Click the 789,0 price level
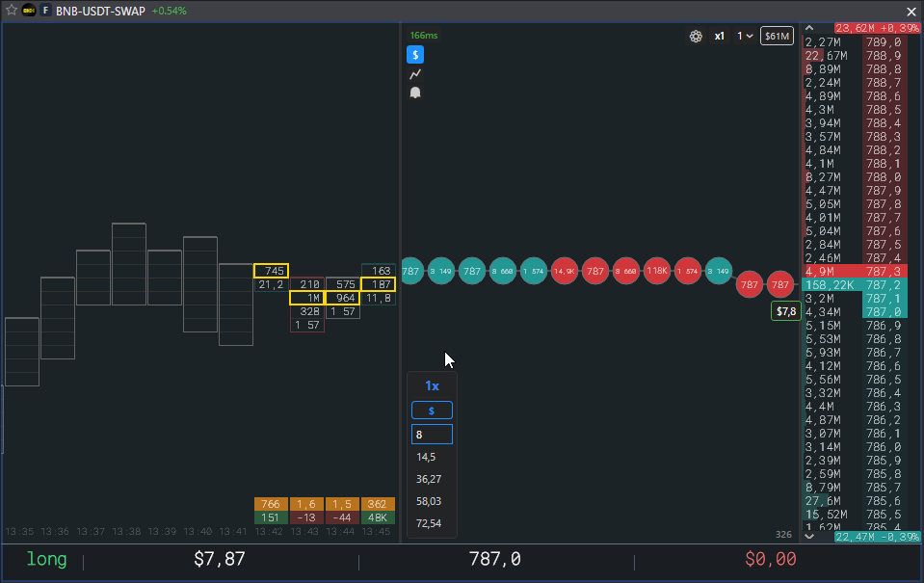Screen dimensions: 924x583 point(884,41)
